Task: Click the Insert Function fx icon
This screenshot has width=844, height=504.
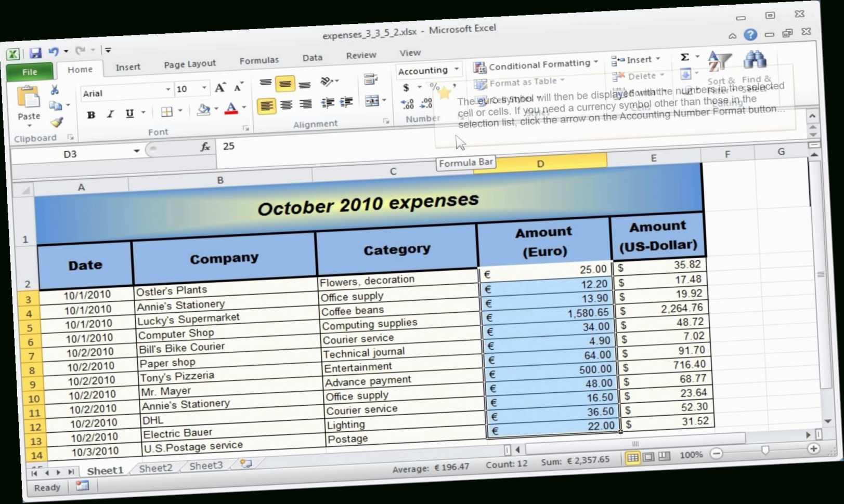Action: 205,148
